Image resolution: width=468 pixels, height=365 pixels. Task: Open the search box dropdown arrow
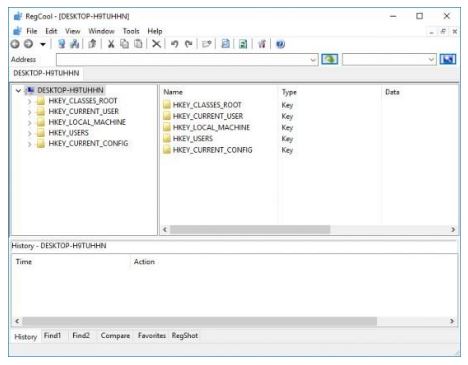pos(431,60)
